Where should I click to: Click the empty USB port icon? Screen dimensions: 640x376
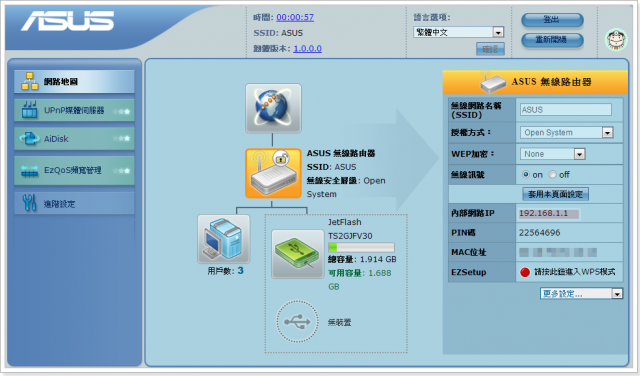coord(297,321)
